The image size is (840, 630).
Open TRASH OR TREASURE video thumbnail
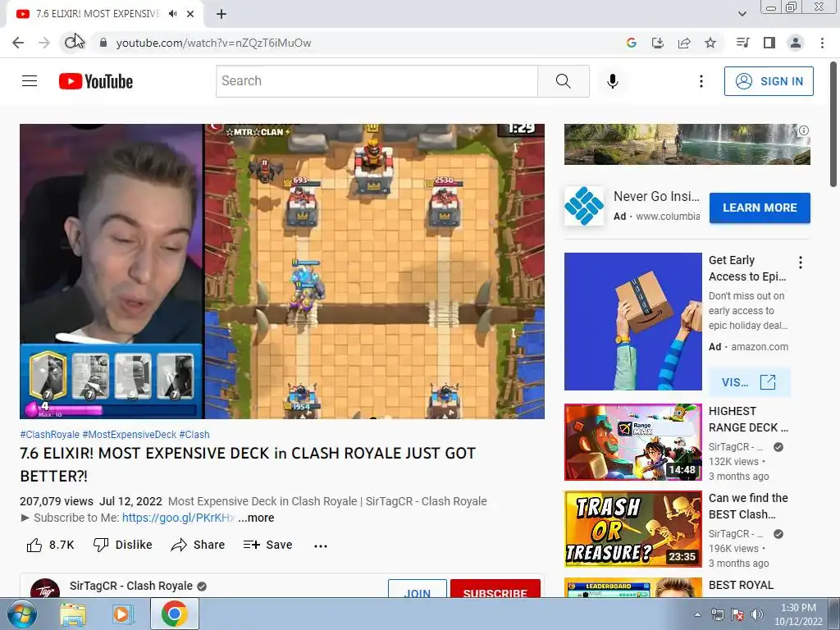point(632,529)
